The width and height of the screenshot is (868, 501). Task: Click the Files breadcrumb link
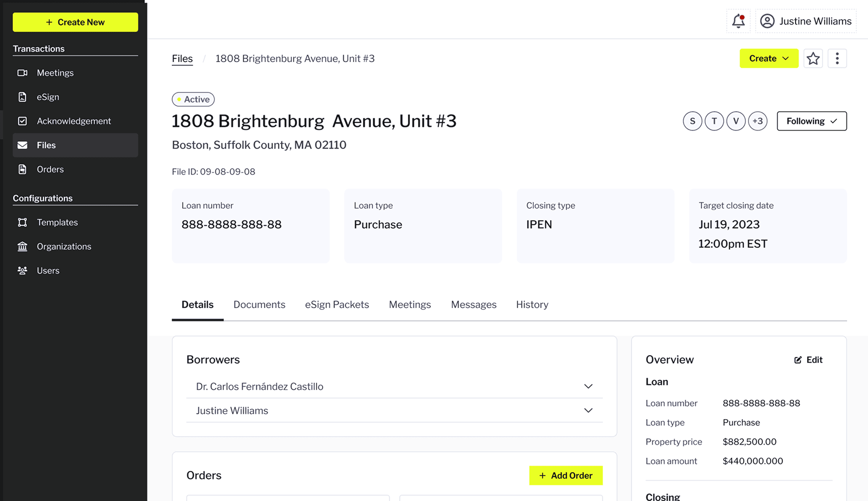[182, 58]
